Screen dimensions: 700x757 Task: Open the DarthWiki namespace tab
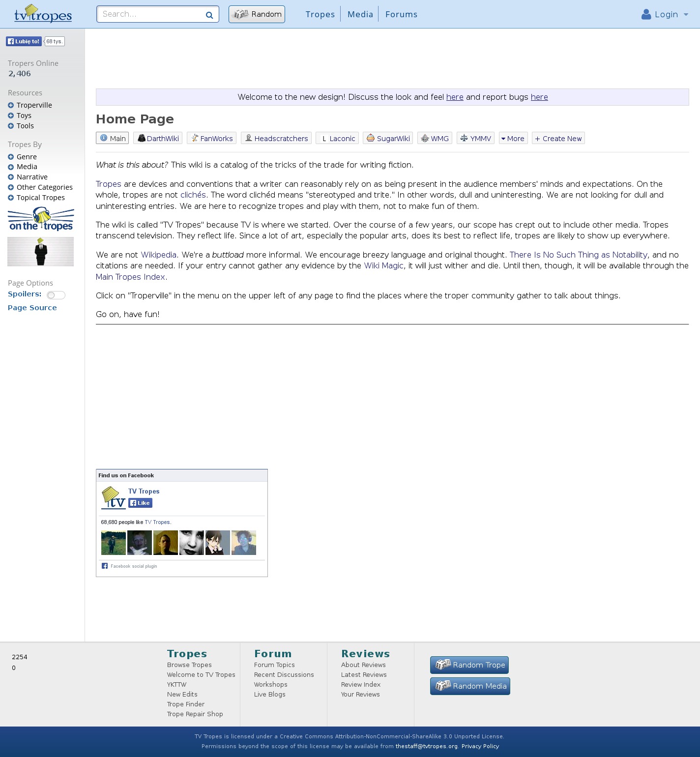click(x=158, y=139)
